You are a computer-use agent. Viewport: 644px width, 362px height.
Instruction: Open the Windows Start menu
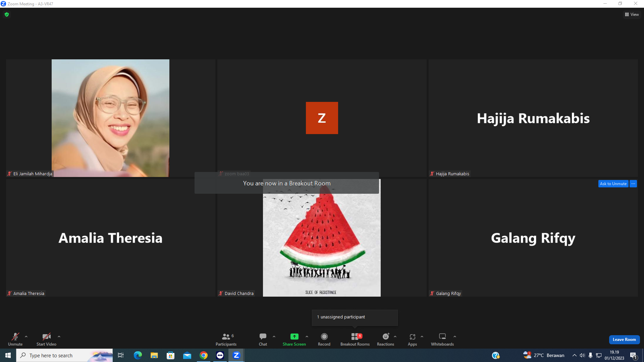(x=8, y=355)
